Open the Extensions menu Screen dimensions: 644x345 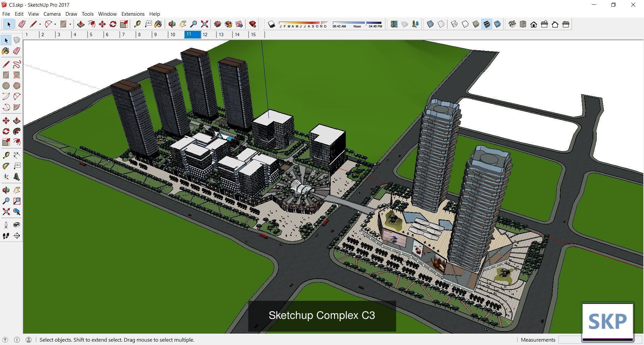(133, 14)
